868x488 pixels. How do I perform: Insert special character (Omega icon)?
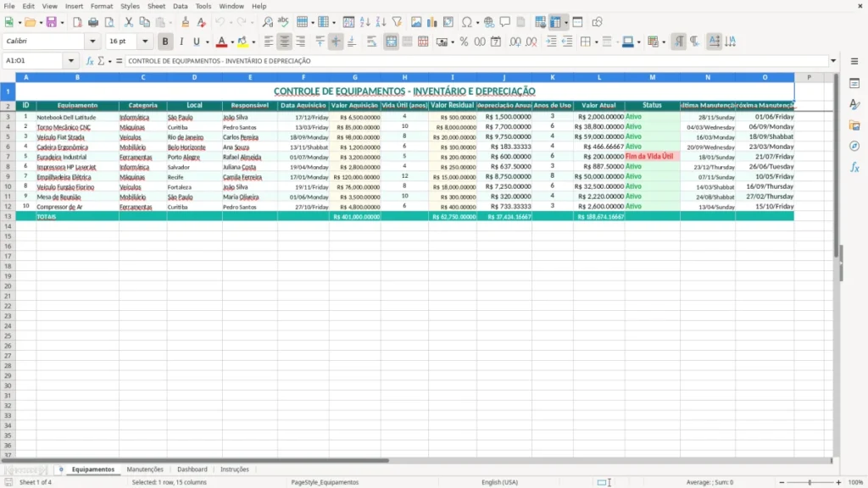[x=467, y=22]
